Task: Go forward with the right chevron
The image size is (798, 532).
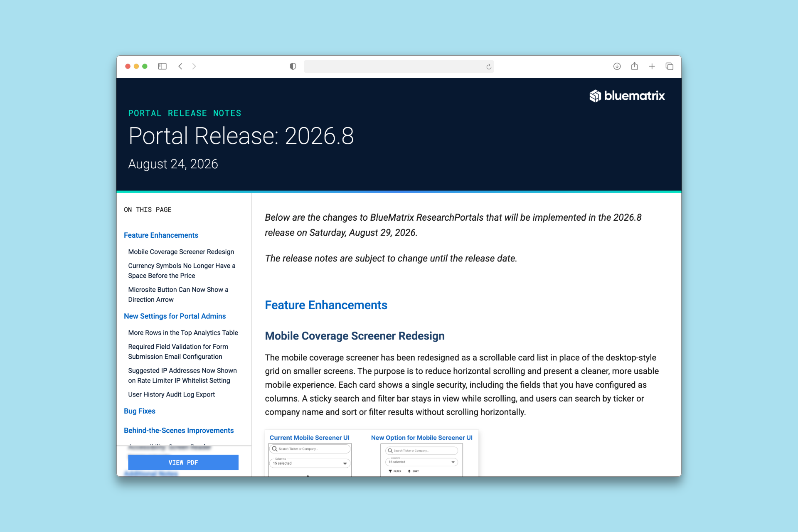Action: 194,66
